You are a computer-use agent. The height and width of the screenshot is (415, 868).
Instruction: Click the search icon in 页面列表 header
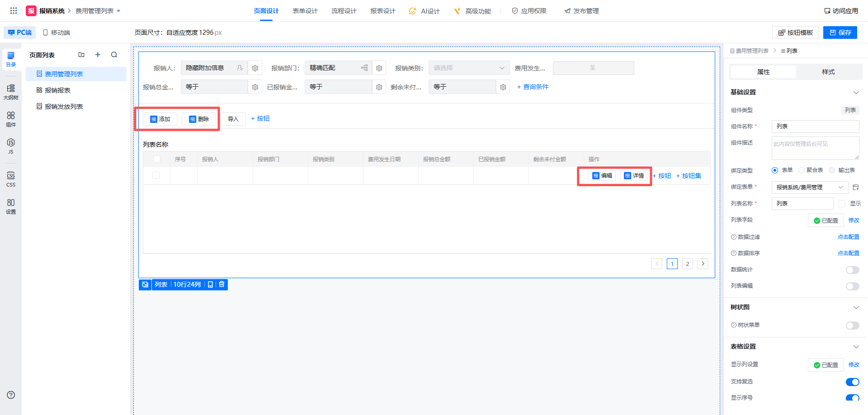(x=114, y=55)
